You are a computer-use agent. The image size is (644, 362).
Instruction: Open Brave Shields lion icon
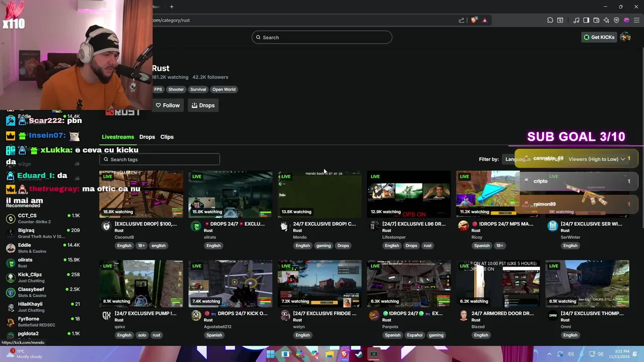473,20
